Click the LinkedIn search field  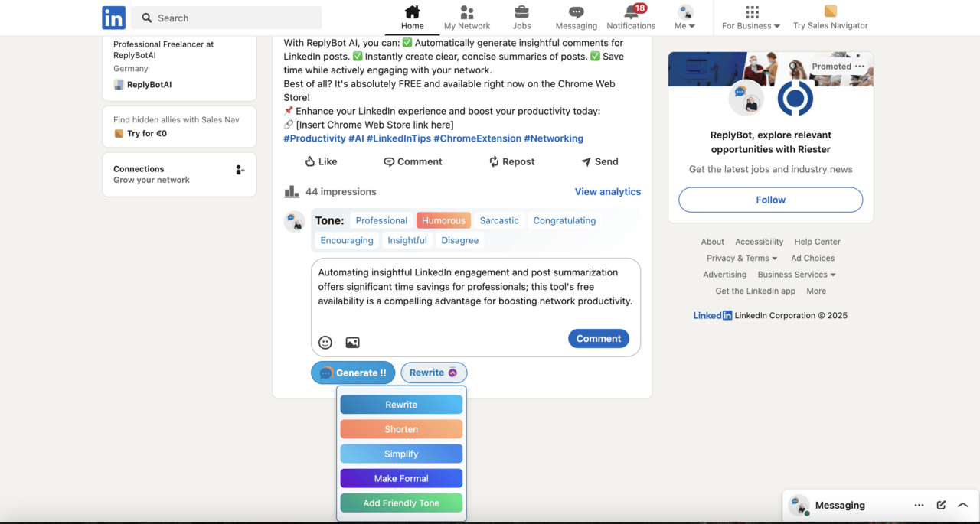[x=226, y=18]
